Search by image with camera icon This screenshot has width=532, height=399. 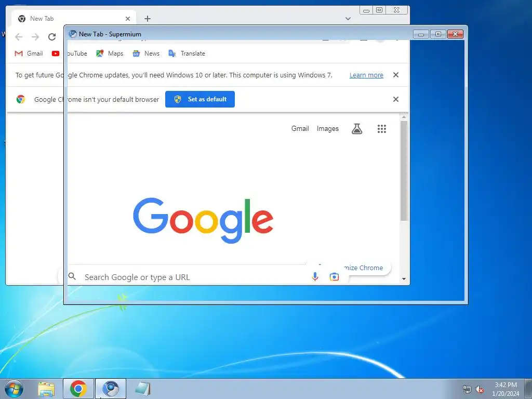click(x=334, y=277)
